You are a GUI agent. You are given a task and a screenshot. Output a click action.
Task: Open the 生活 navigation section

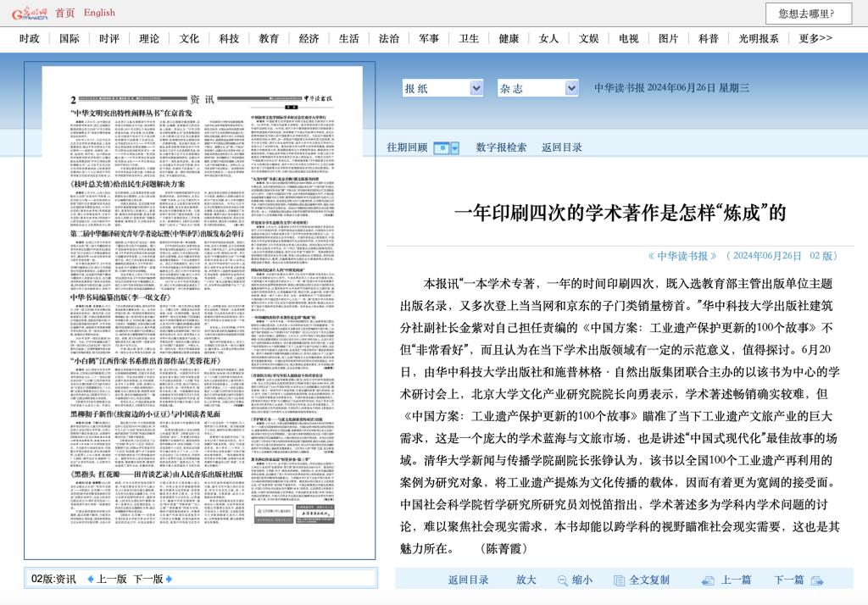[348, 39]
